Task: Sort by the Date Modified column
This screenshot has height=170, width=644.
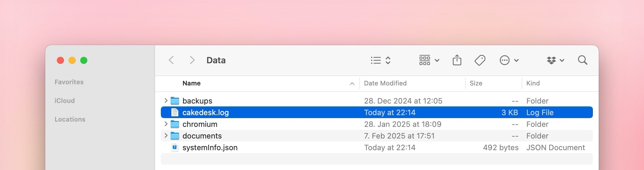Action: click(x=385, y=83)
